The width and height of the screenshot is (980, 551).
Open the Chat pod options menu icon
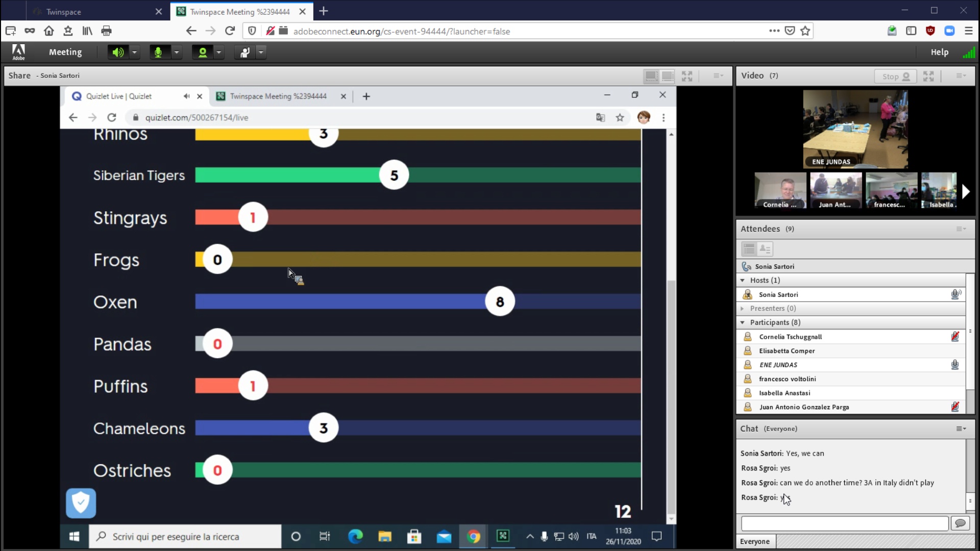961,429
